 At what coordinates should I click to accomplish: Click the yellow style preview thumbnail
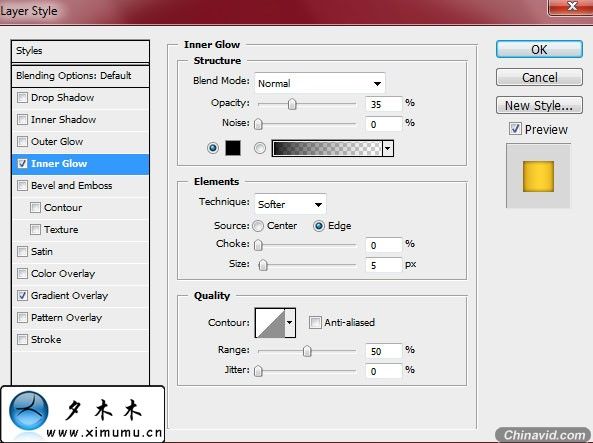pos(538,176)
